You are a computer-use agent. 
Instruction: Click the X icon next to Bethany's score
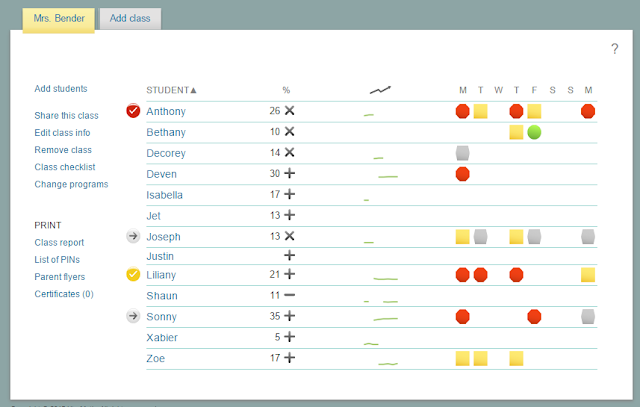coord(289,131)
